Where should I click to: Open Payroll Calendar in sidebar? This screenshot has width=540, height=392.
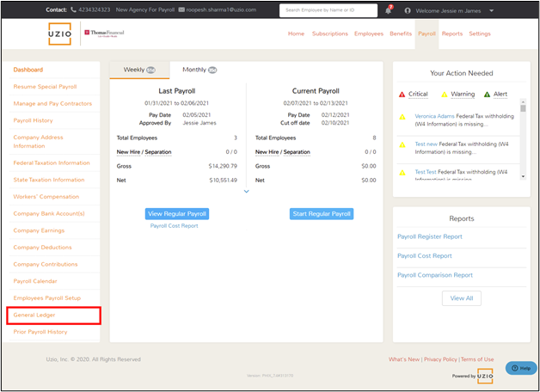35,281
